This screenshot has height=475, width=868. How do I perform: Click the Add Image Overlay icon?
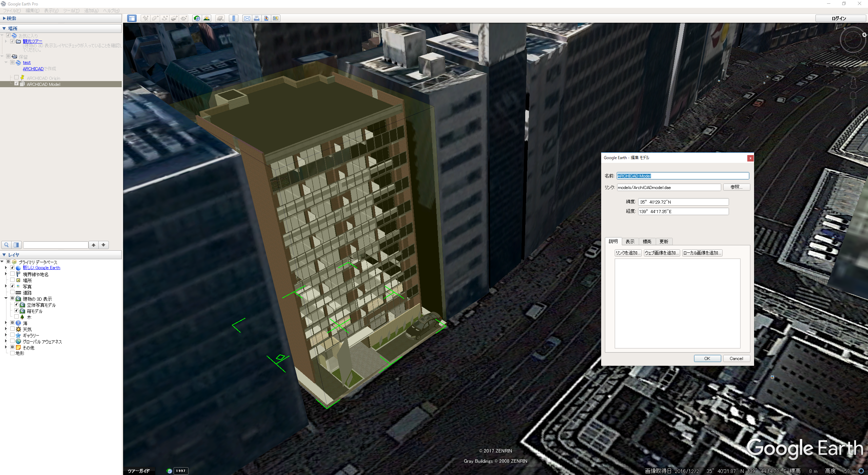point(174,18)
